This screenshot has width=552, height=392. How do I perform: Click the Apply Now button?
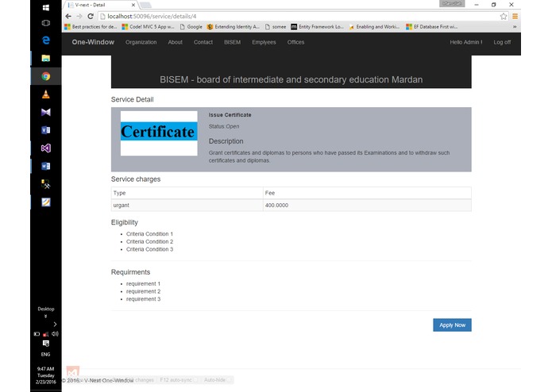click(452, 325)
